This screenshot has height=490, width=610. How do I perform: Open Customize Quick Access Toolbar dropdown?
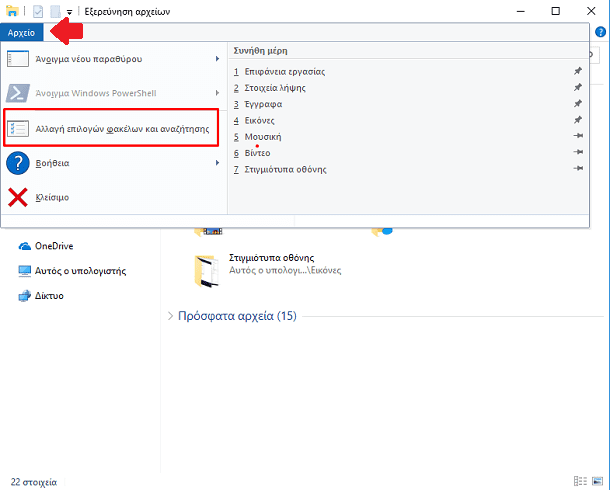(69, 12)
